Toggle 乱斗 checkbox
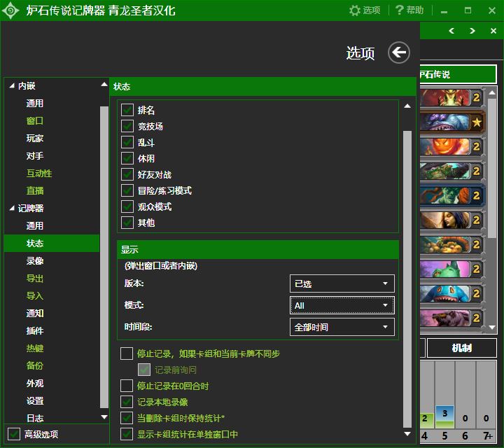Screen dimensions: 504x448 click(x=127, y=142)
